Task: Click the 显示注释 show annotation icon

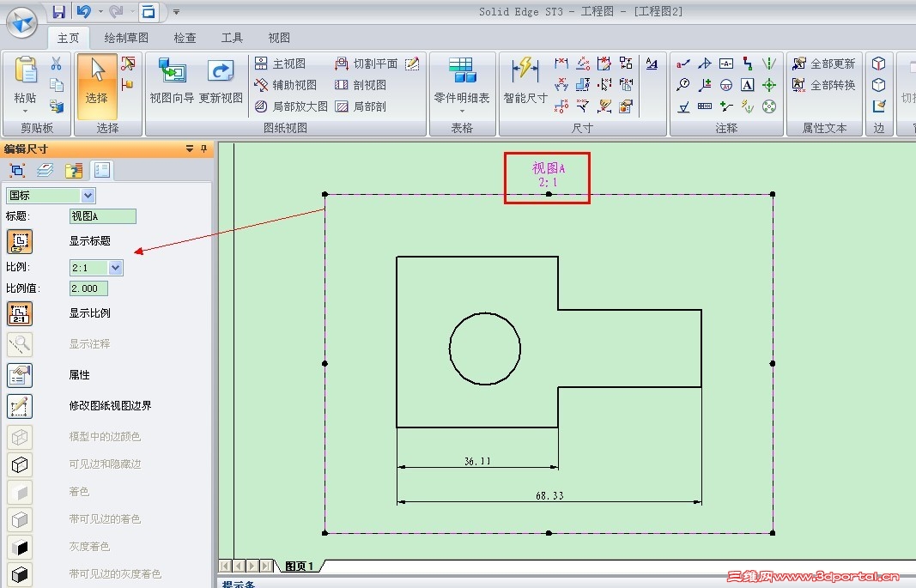Action: pyautogui.click(x=20, y=344)
